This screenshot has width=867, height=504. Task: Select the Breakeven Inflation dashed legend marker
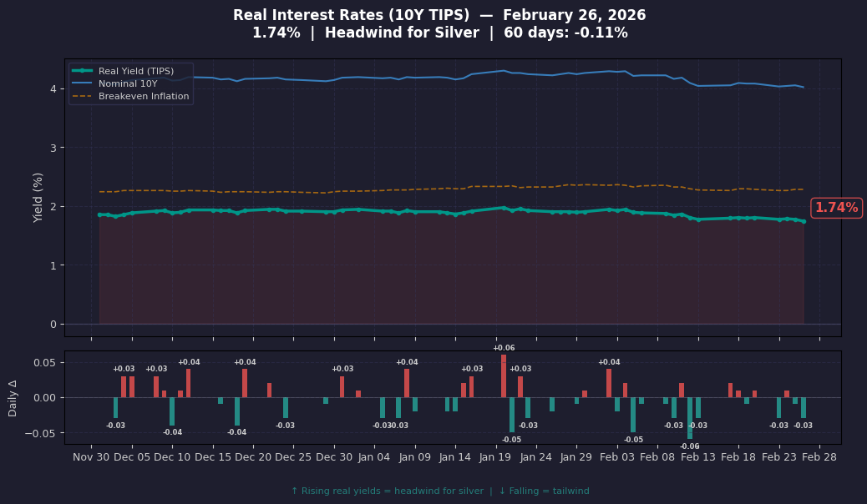pyautogui.click(x=83, y=95)
